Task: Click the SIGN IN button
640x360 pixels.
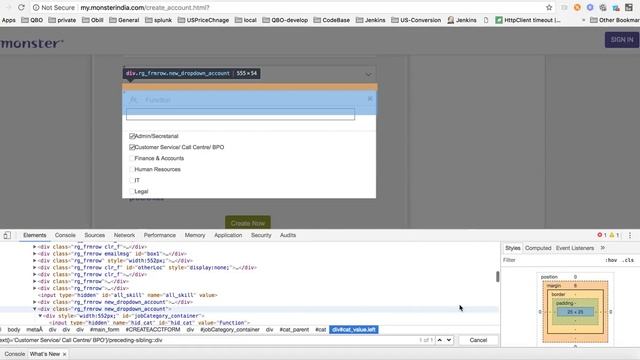Action: pyautogui.click(x=622, y=40)
